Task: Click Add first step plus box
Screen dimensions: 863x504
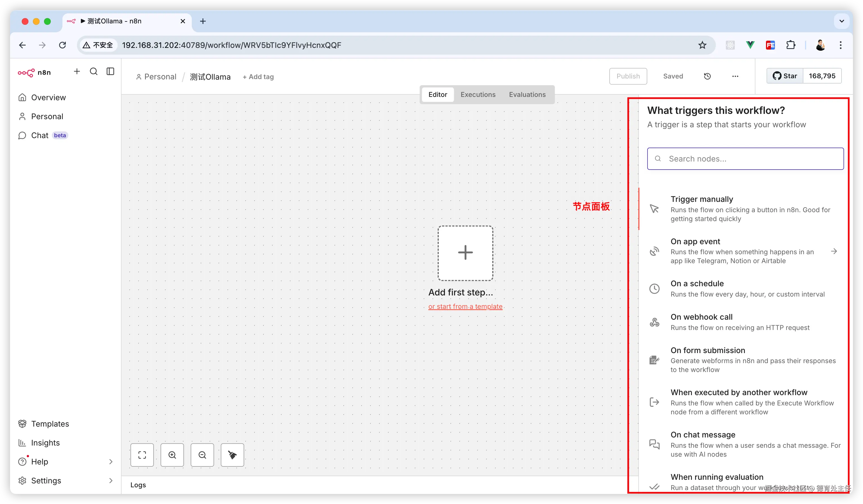Action: [465, 253]
